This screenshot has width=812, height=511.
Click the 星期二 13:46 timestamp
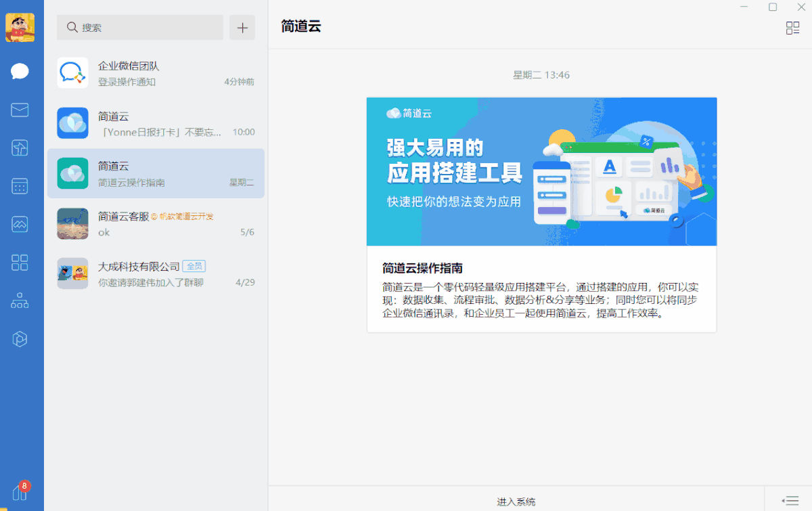(x=541, y=74)
